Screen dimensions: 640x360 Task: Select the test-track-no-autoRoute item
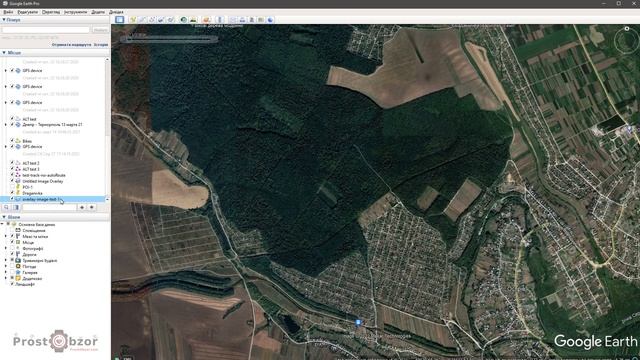tap(44, 175)
